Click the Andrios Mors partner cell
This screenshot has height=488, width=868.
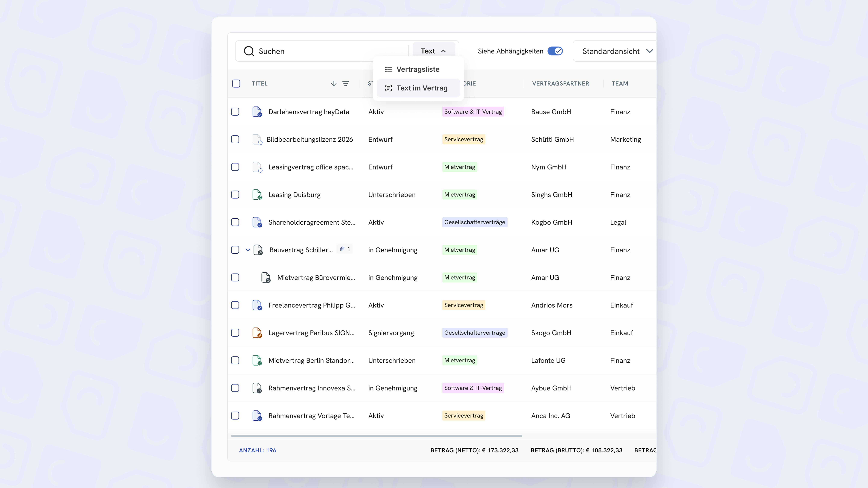pos(552,305)
